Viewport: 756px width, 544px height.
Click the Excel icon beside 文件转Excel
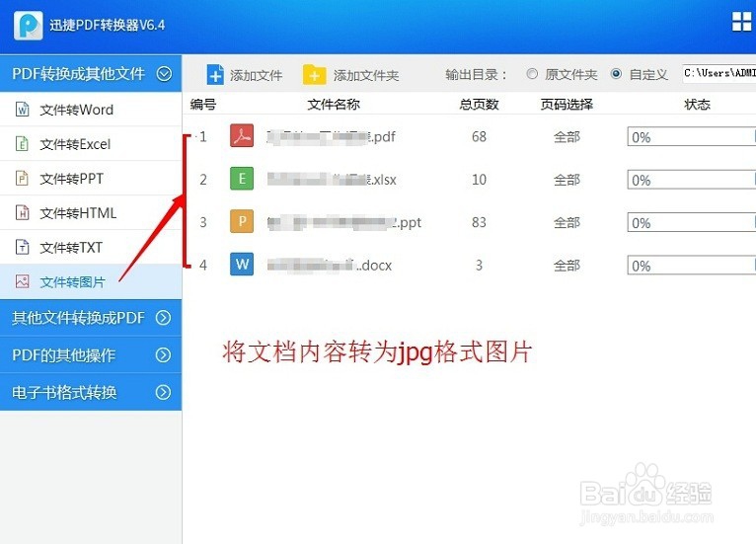pos(22,144)
